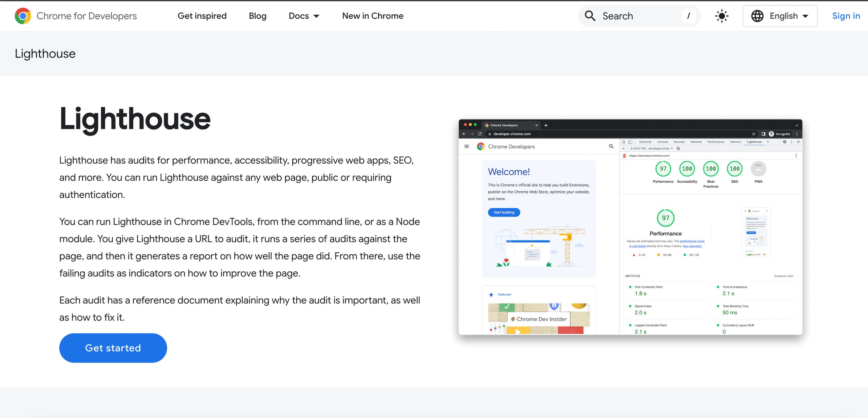Viewport: 868px width, 418px height.
Task: Click the Accessibility 100 score gauge
Action: pyautogui.click(x=687, y=169)
